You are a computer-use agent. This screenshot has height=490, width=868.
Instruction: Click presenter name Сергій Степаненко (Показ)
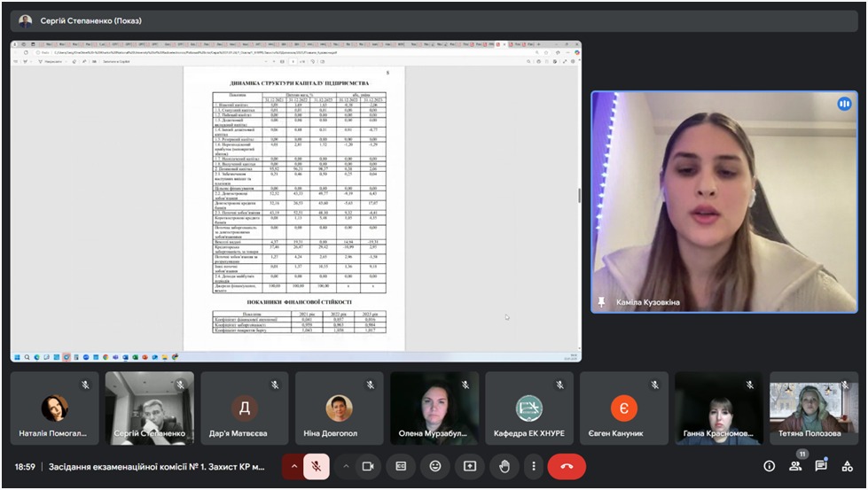point(90,20)
